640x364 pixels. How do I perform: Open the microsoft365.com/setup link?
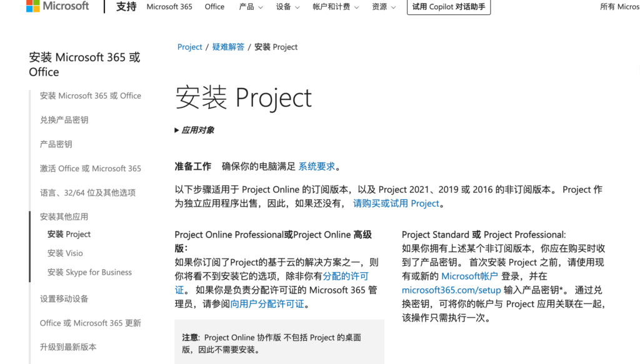coord(451,290)
